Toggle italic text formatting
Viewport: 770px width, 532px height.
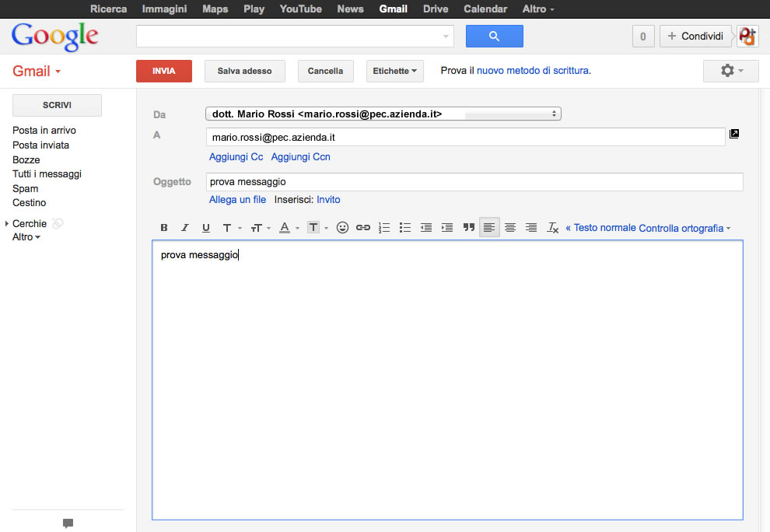[x=185, y=228]
